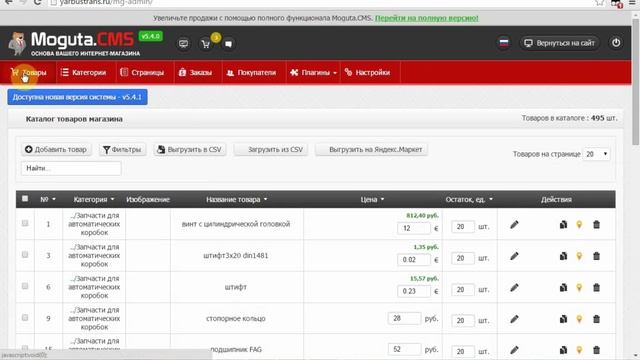Select the checkbox for product number 9
The height and width of the screenshot is (360, 640).
25,318
